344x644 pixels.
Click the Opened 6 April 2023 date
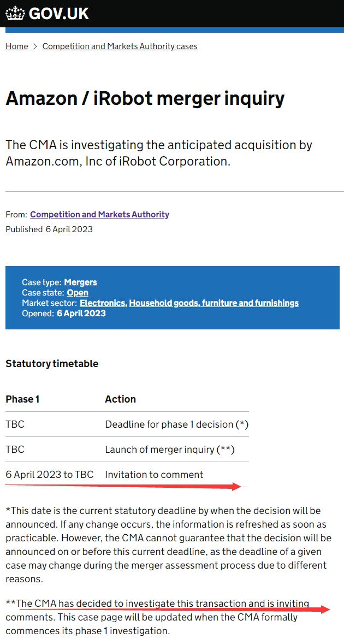click(x=64, y=314)
